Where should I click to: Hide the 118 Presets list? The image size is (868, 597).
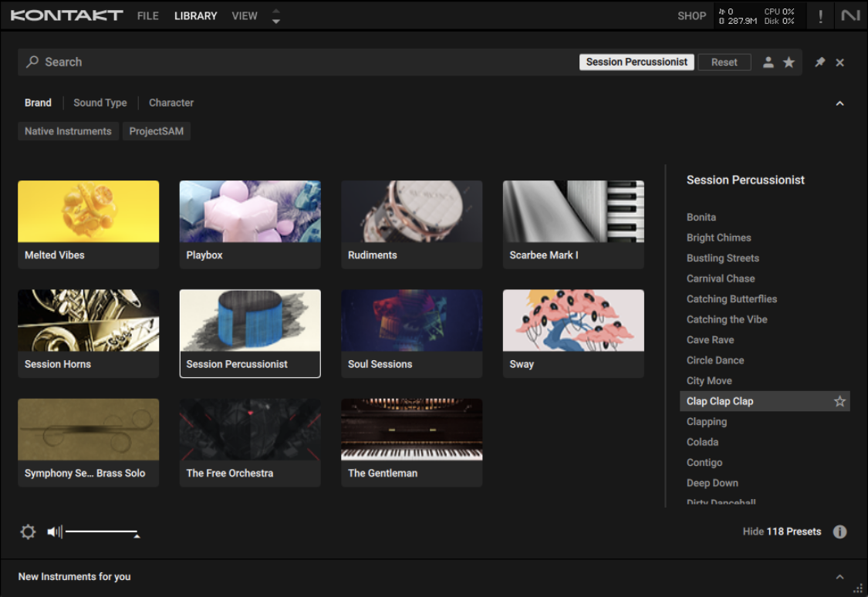pos(782,531)
